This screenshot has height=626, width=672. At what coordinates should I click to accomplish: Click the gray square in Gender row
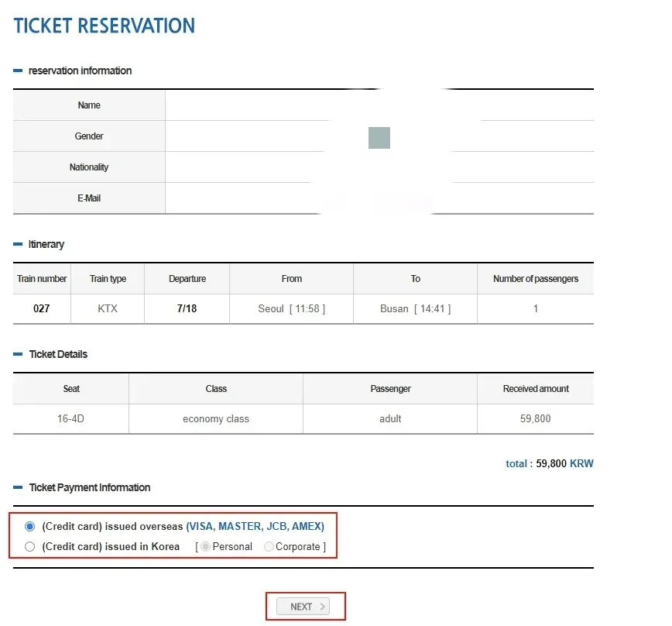[x=379, y=138]
